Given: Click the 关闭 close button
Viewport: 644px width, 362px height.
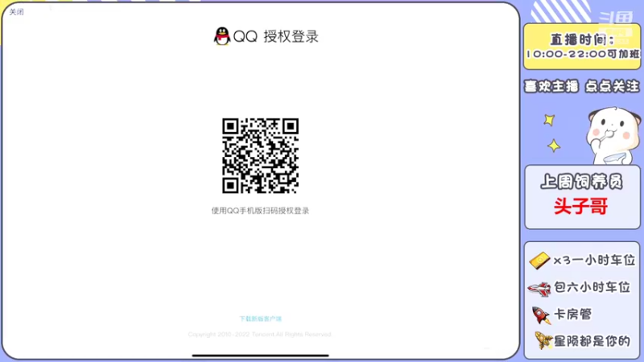Looking at the screenshot, I should point(16,12).
